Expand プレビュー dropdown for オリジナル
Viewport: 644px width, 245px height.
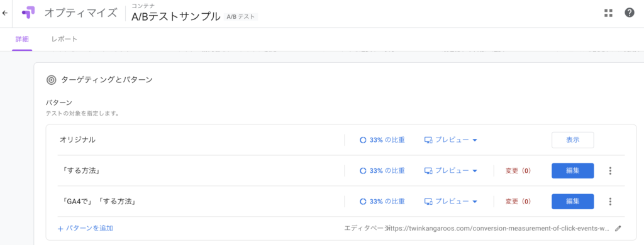[x=450, y=140]
